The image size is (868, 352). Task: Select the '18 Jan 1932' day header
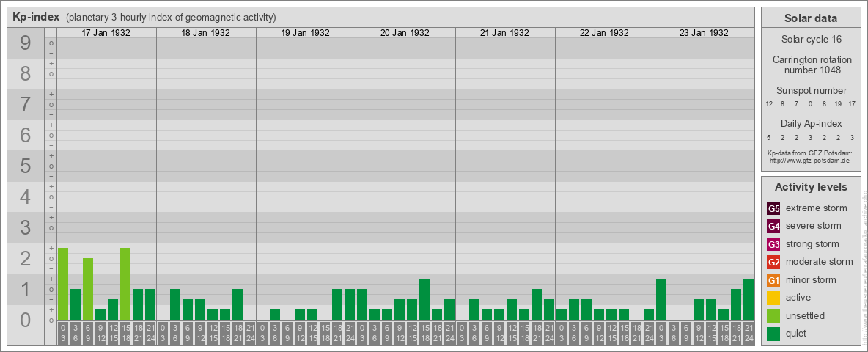point(205,33)
